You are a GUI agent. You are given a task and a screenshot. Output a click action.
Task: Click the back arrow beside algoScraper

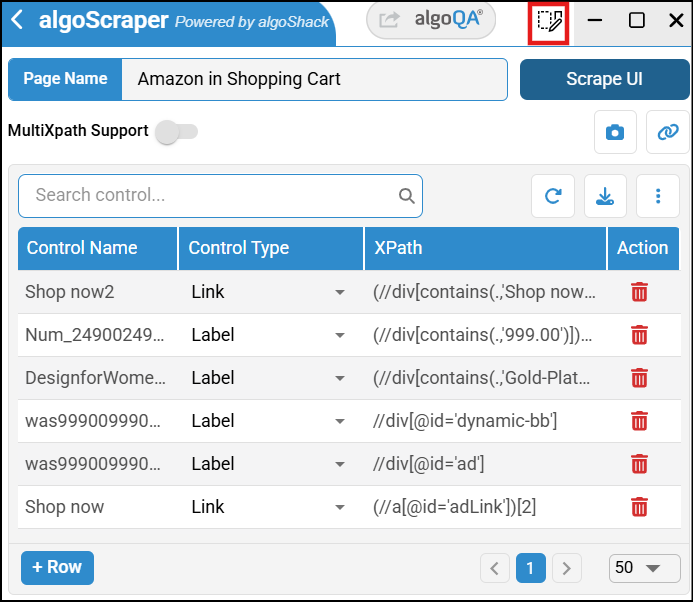(17, 20)
